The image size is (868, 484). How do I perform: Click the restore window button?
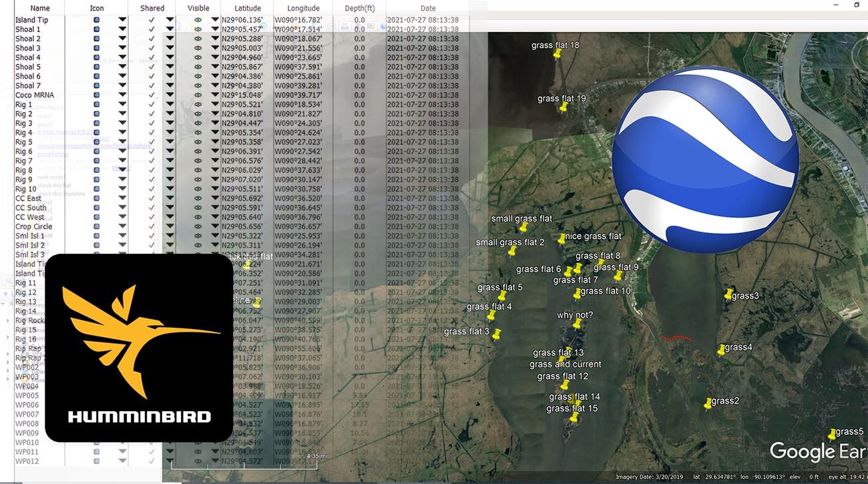tap(857, 5)
